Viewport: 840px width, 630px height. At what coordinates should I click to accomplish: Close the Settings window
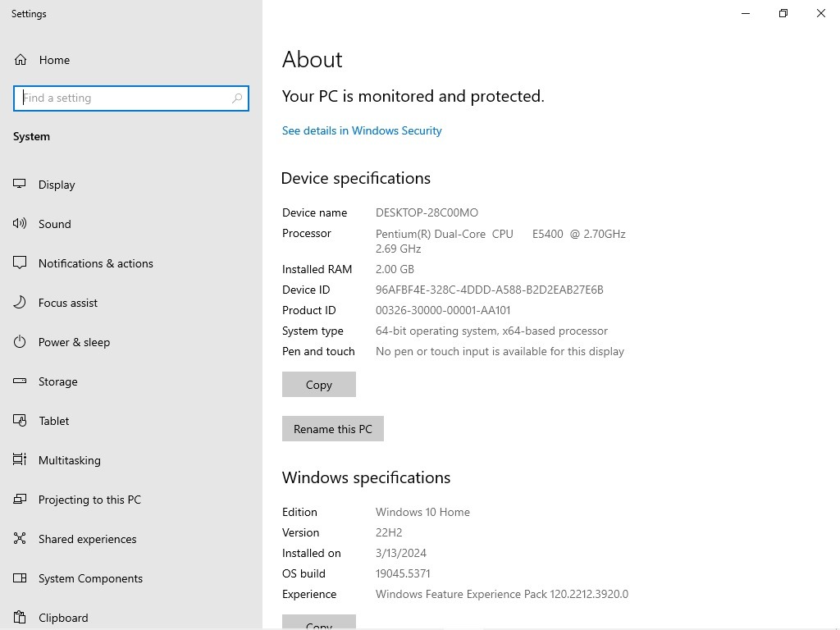820,13
